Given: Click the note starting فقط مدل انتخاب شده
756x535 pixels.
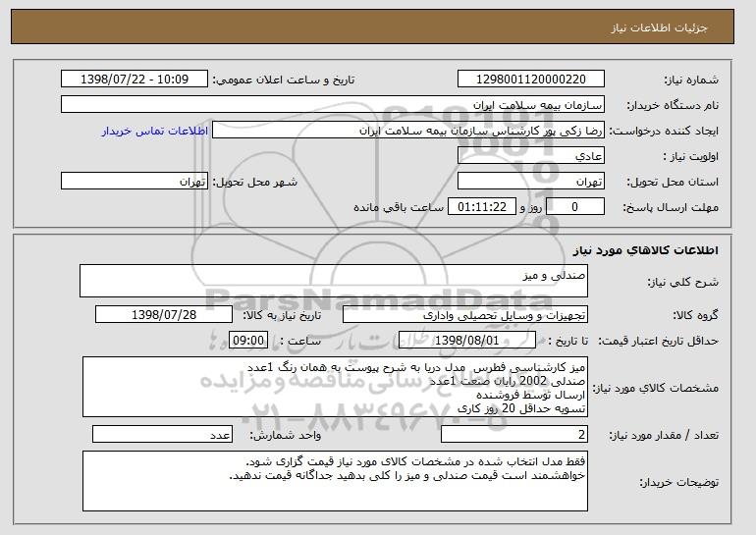Looking at the screenshot, I should pyautogui.click(x=415, y=461).
